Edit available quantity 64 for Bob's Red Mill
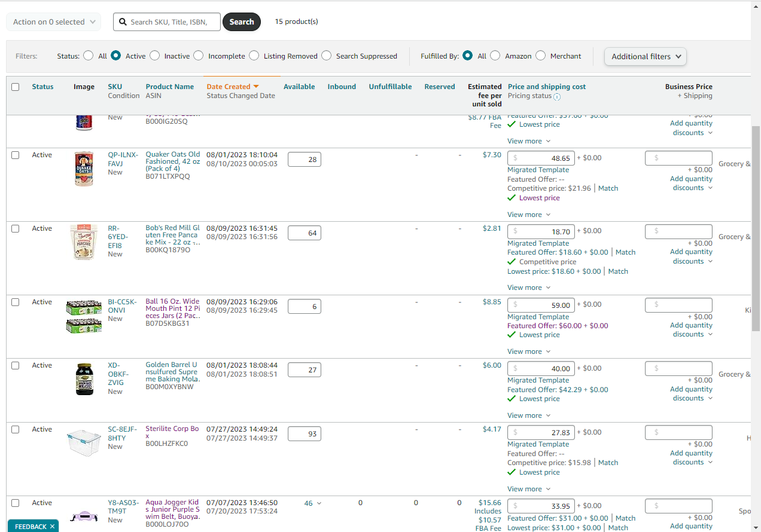The image size is (761, 532). coord(305,233)
